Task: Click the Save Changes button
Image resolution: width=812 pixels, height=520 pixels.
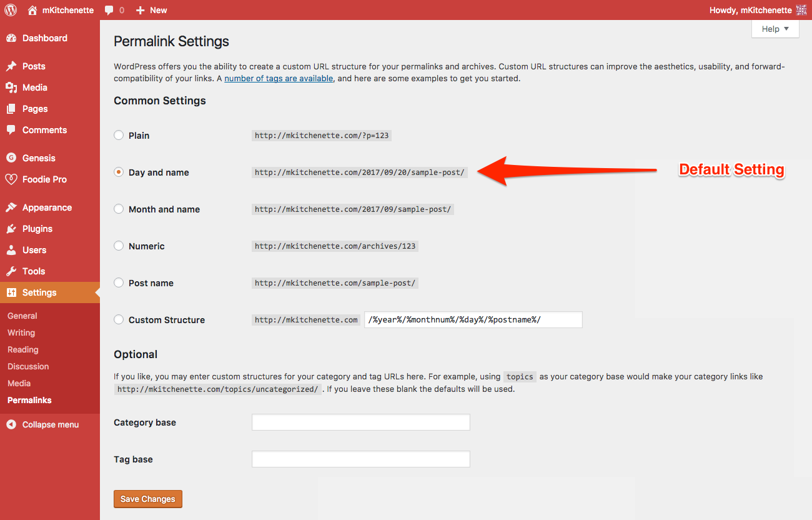Action: tap(148, 499)
